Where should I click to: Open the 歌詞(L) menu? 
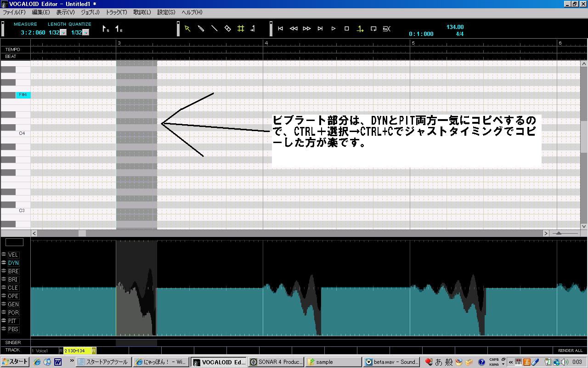142,12
